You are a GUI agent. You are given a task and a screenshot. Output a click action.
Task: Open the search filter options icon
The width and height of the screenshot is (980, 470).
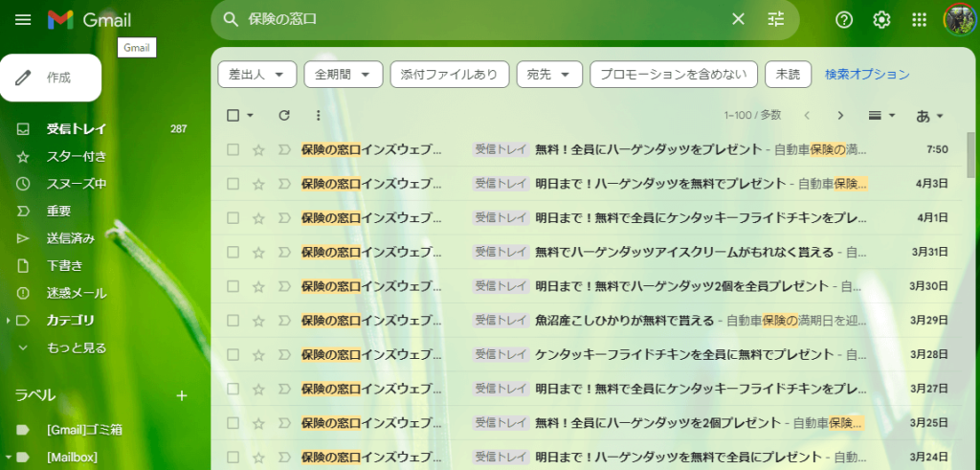pyautogui.click(x=775, y=20)
